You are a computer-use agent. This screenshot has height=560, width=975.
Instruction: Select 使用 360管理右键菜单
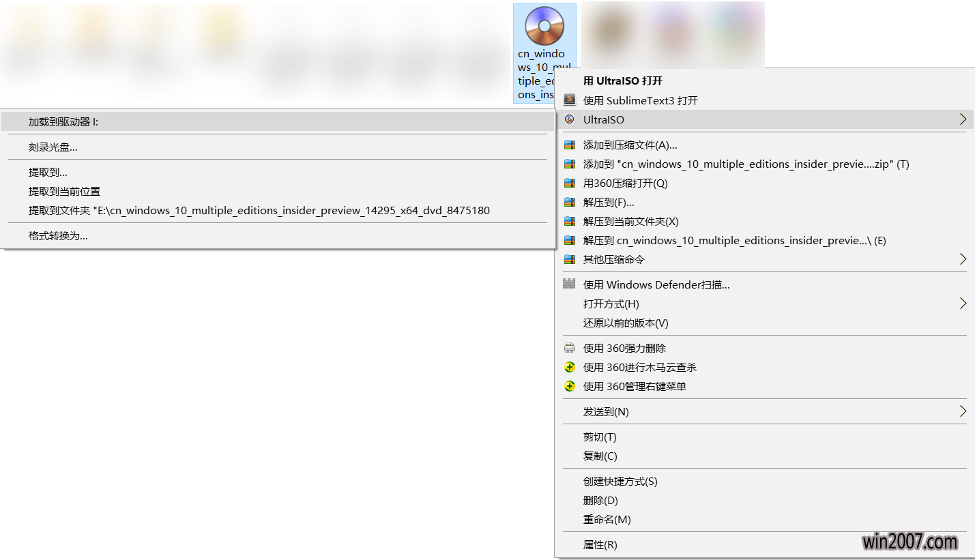tap(765, 386)
